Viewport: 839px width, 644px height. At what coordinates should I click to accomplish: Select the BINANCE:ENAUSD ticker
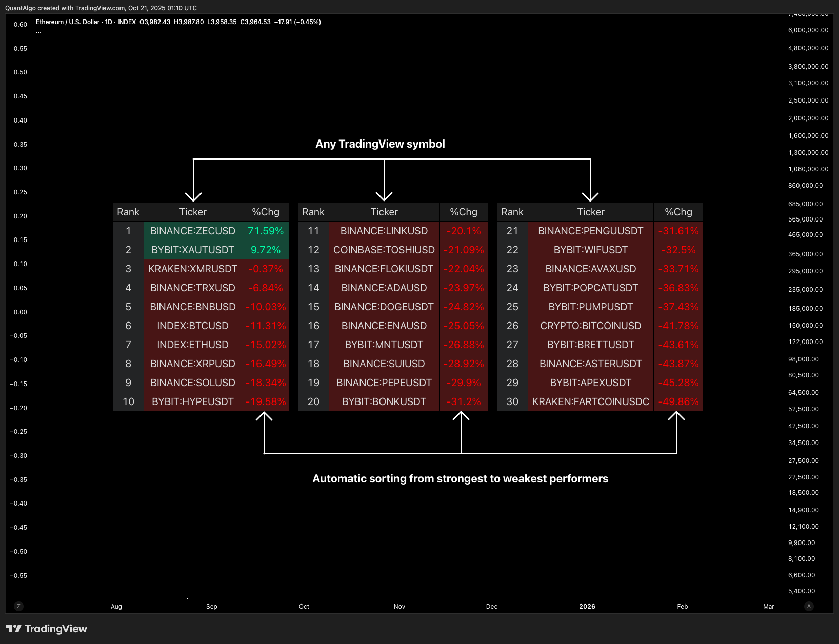tap(384, 326)
